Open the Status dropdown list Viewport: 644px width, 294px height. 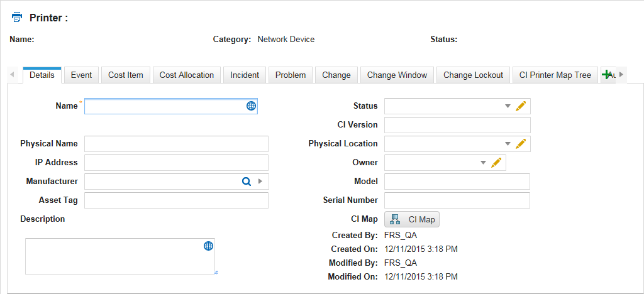click(x=508, y=106)
